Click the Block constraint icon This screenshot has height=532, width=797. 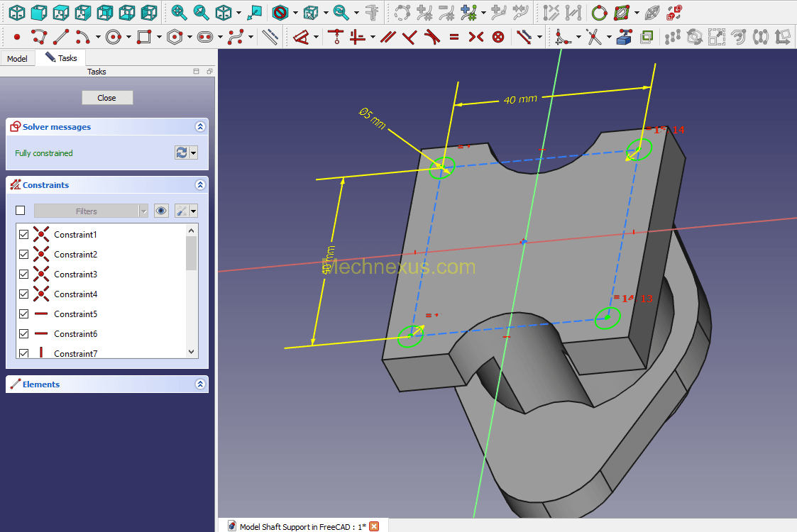coord(498,37)
